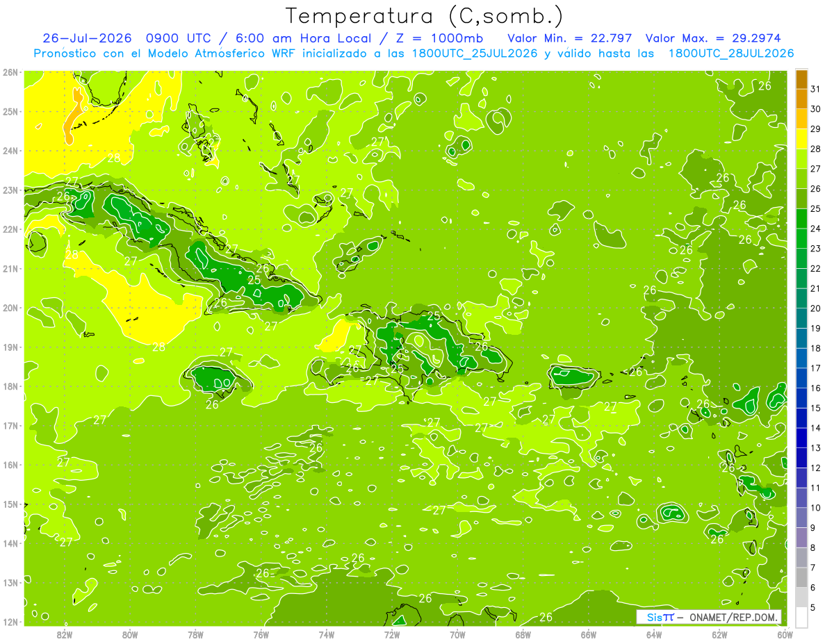Click the "25N" latitude axis label

tap(10, 111)
